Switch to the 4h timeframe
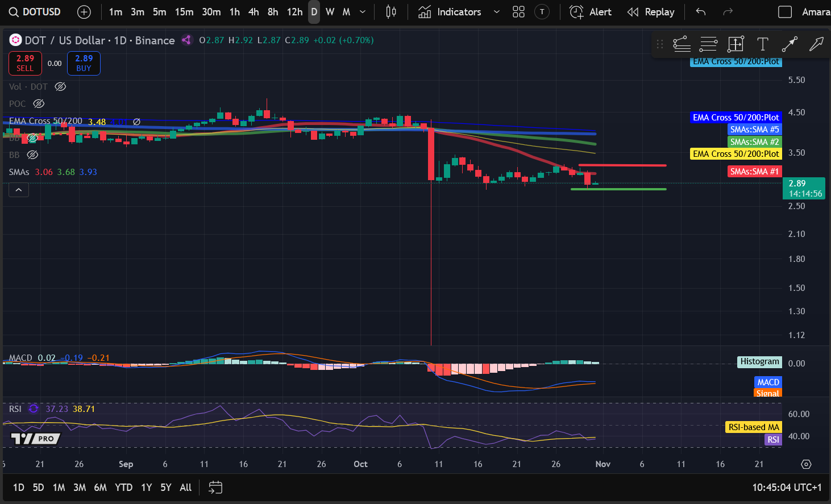The width and height of the screenshot is (831, 504). [253, 11]
